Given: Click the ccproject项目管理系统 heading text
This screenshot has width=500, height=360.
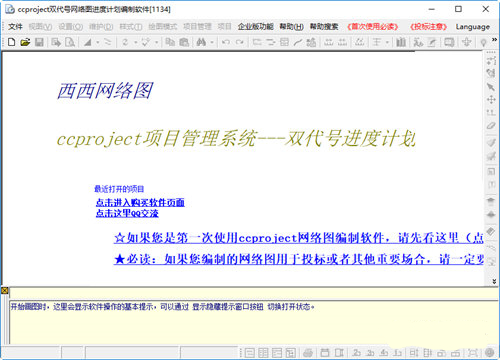Looking at the screenshot, I should click(236, 139).
